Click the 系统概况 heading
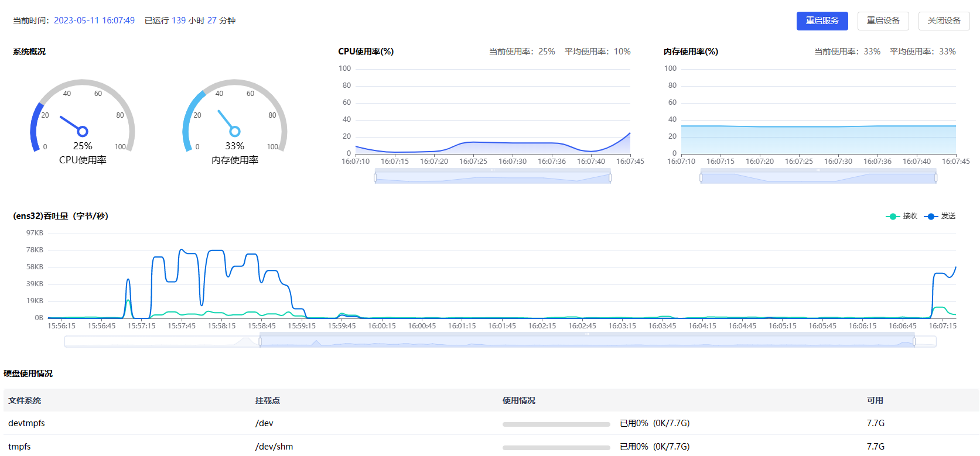980x456 pixels. (29, 52)
